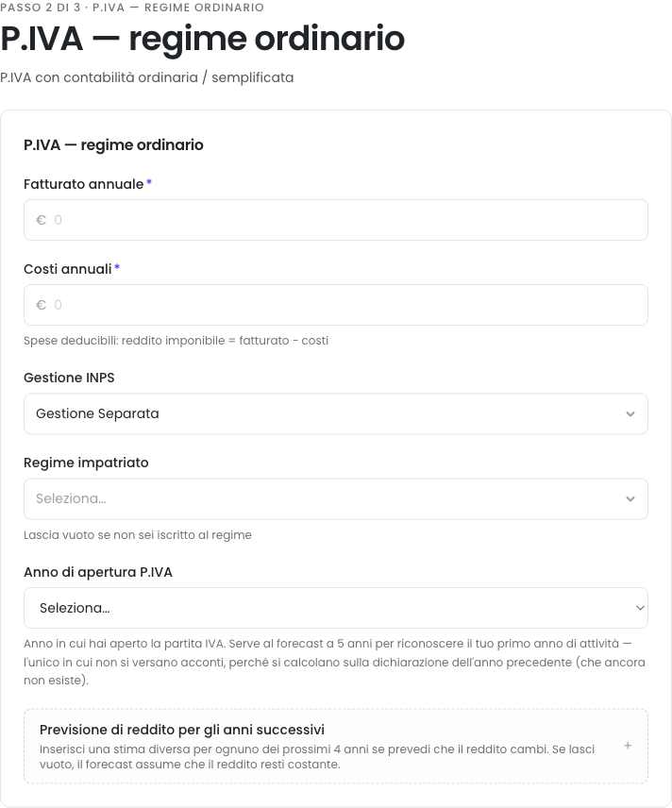Expand Previsione di reddito per gli anni successivi
The width and height of the screenshot is (672, 808).
pyautogui.click(x=336, y=746)
